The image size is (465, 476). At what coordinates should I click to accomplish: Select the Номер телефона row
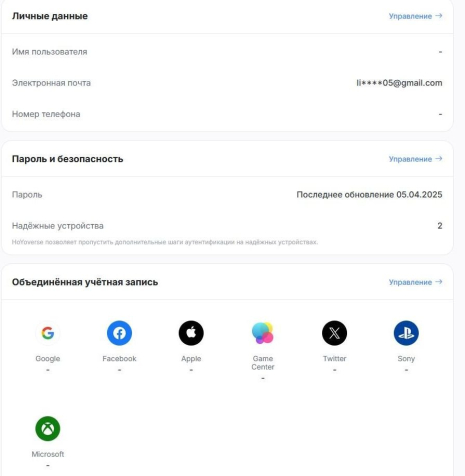click(227, 114)
